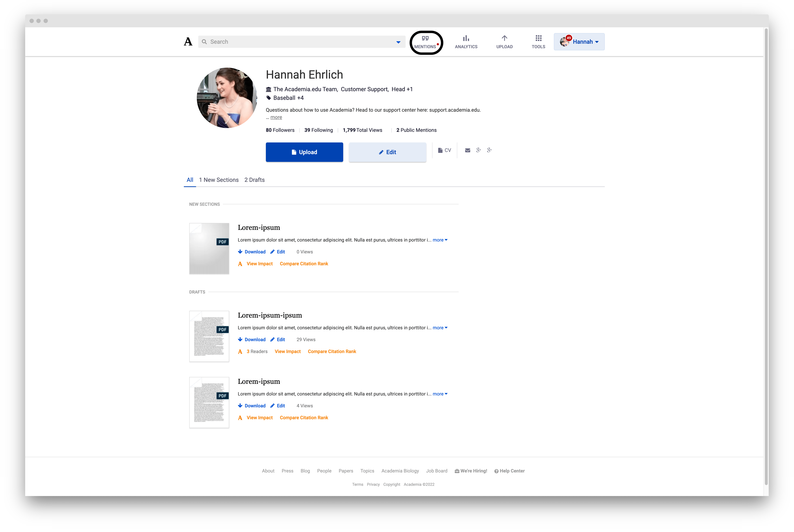Click the Edit profile button
The height and width of the screenshot is (532, 794).
coord(387,152)
